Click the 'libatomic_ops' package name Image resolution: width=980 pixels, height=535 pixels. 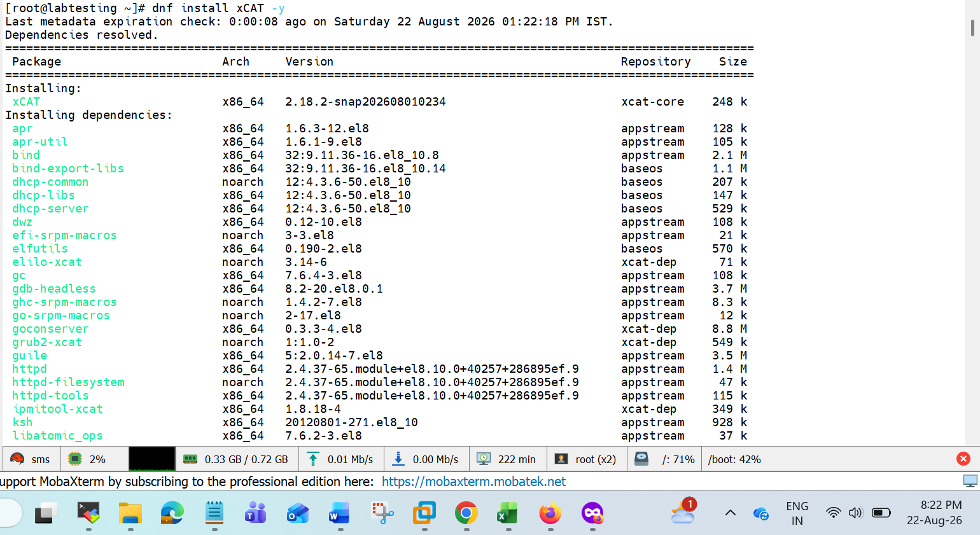57,436
